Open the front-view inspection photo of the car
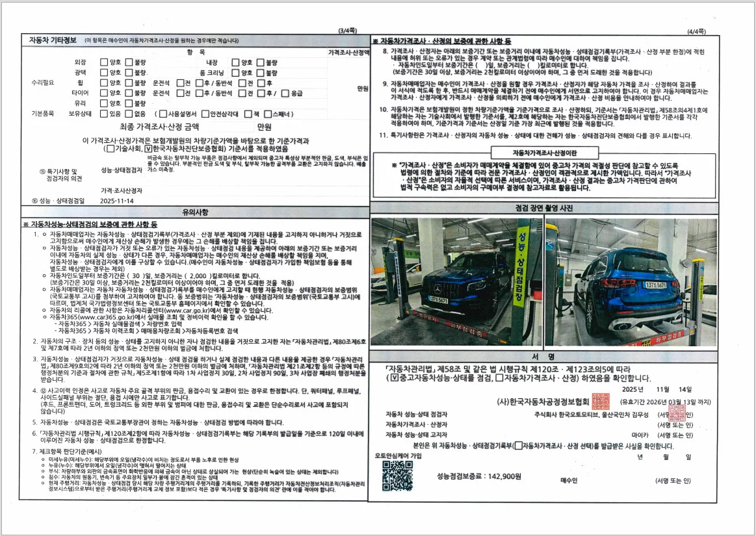756x536 pixels. pyautogui.click(x=456, y=281)
